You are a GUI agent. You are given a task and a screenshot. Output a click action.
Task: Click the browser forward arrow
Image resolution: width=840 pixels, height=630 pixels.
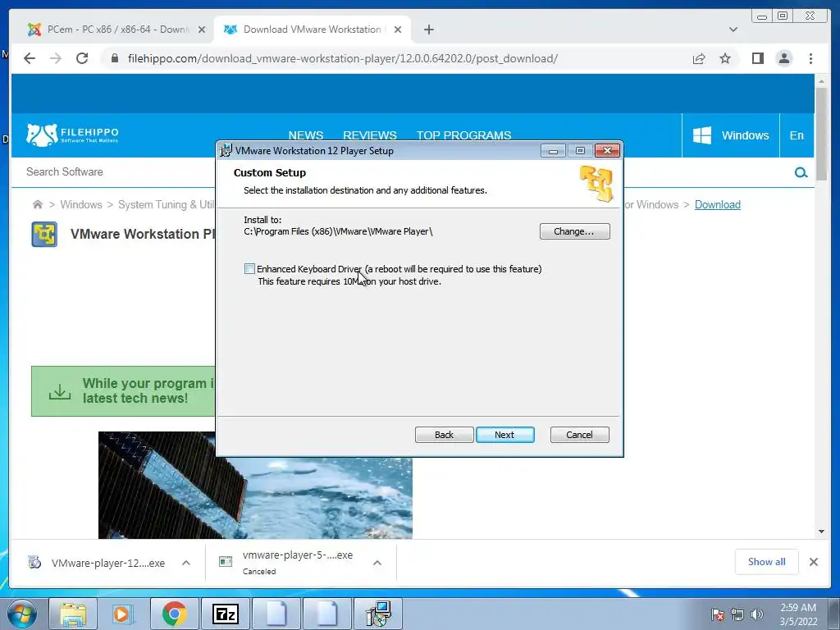(56, 58)
